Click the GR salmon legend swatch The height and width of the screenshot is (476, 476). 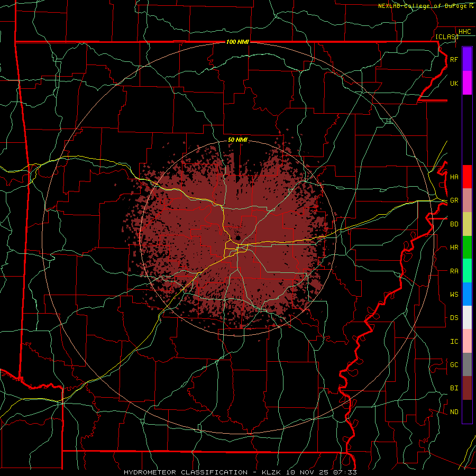click(467, 200)
